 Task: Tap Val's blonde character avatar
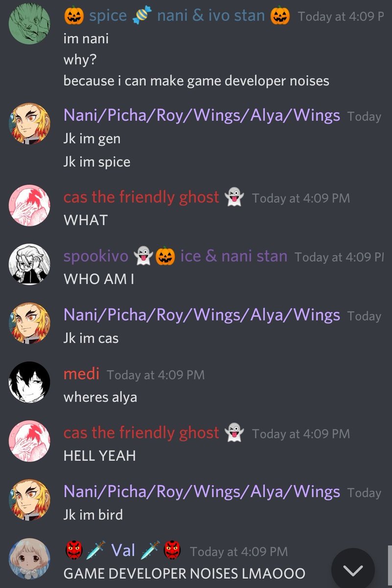[x=29, y=559]
